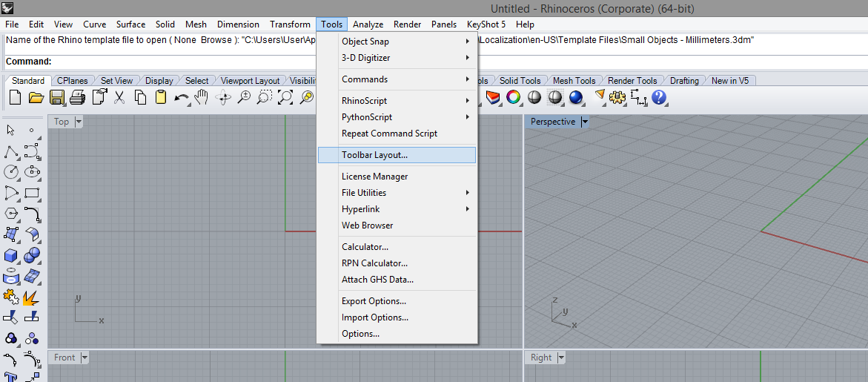Switch to the Solid Tools tab
The image size is (868, 382).
(520, 81)
